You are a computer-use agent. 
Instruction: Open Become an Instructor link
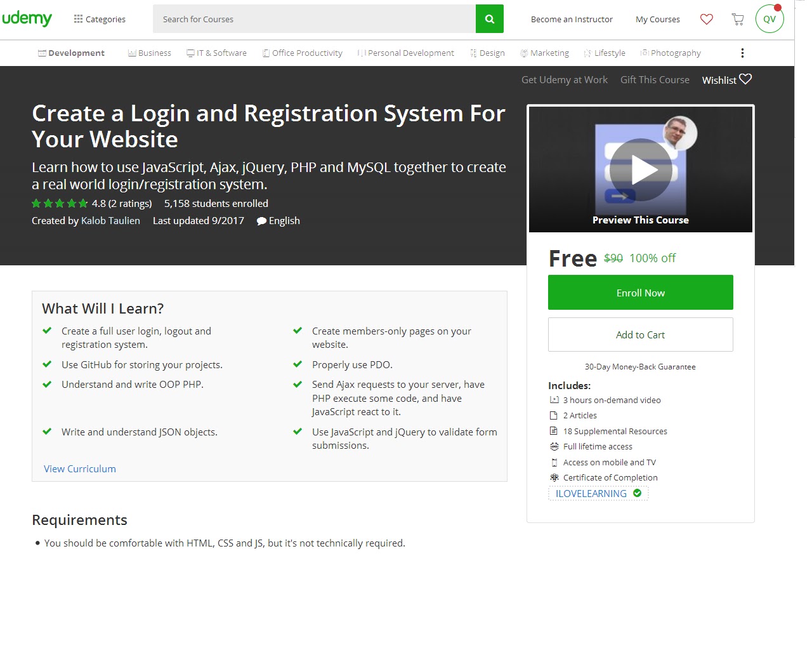pyautogui.click(x=572, y=19)
